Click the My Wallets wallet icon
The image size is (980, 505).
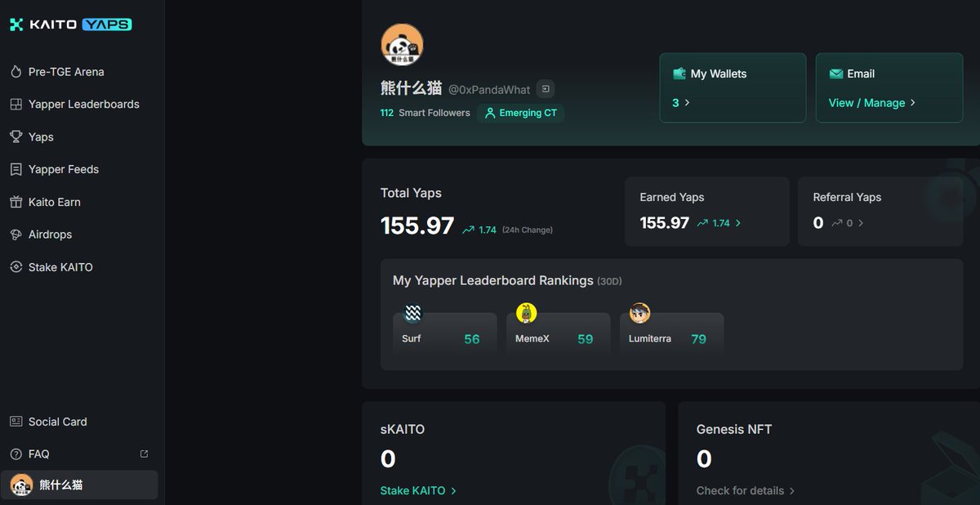(679, 74)
